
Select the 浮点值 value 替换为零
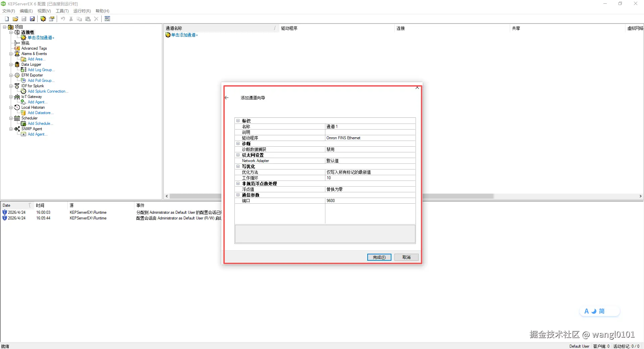click(x=370, y=189)
